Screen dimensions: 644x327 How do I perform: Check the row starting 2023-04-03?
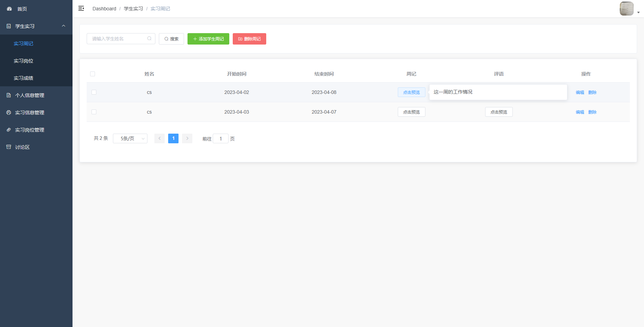click(x=94, y=112)
